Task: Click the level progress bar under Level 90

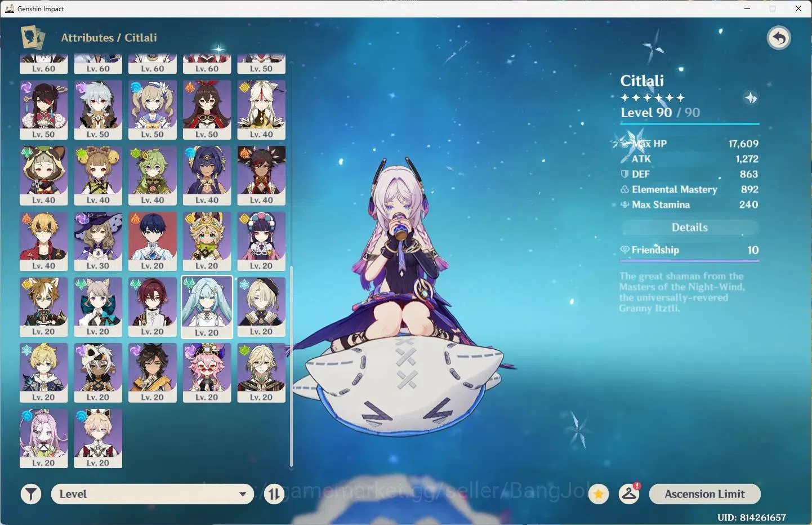Action: 690,123
